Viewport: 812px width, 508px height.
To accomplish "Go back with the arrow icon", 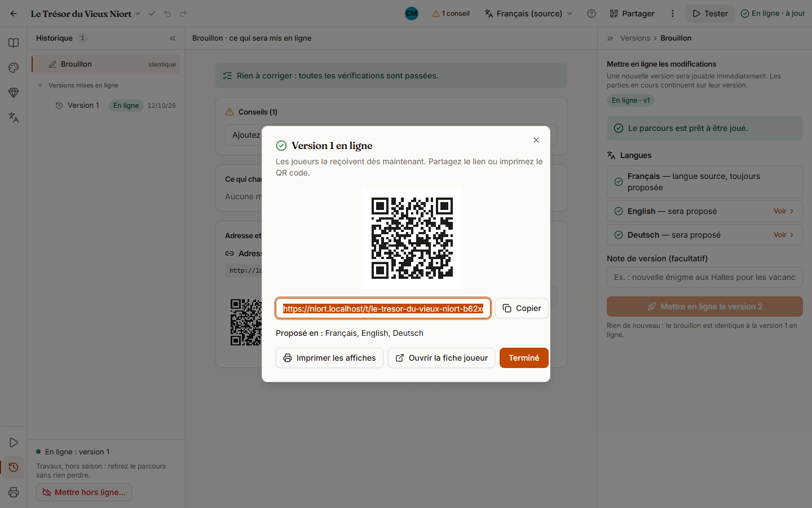I will 14,14.
